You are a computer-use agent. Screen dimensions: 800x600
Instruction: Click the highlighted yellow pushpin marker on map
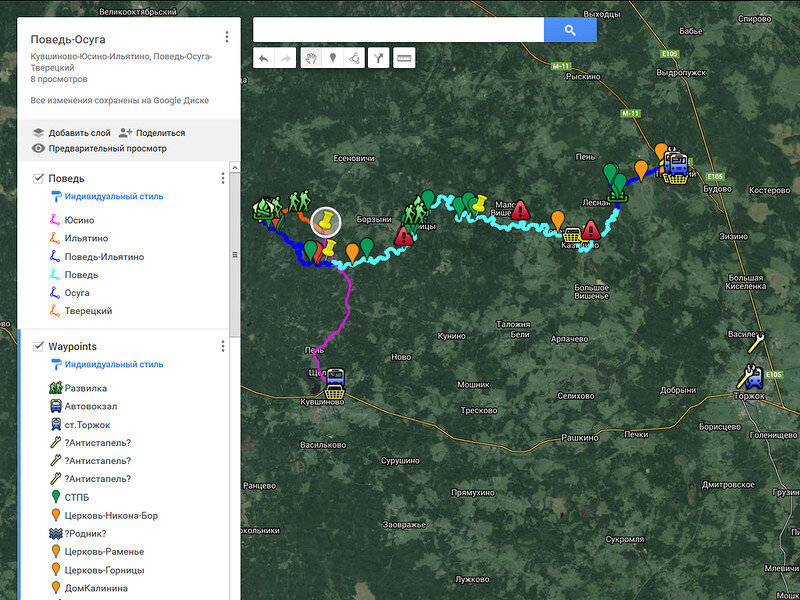tap(326, 221)
